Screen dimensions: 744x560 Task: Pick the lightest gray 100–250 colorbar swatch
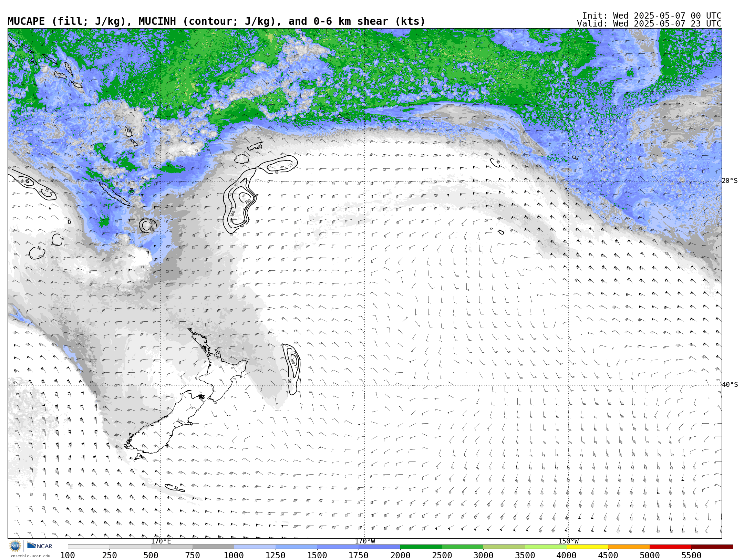point(89,547)
